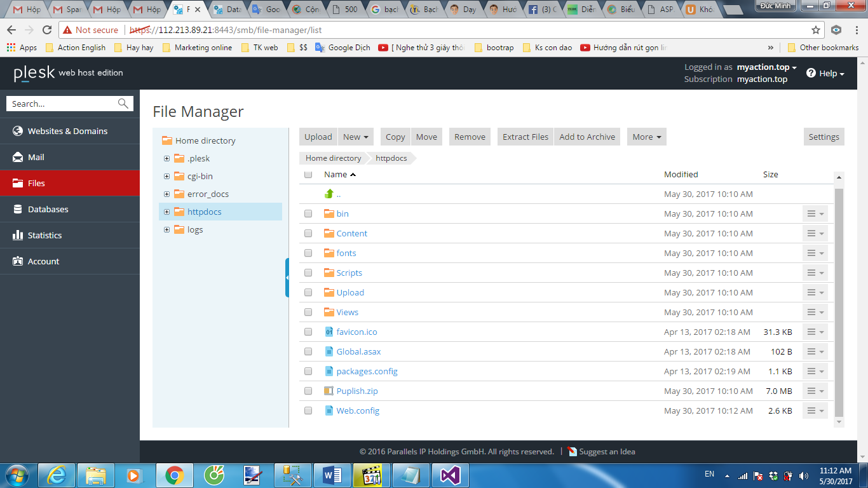
Task: Click the search magnifier icon in sidebar
Action: point(123,104)
